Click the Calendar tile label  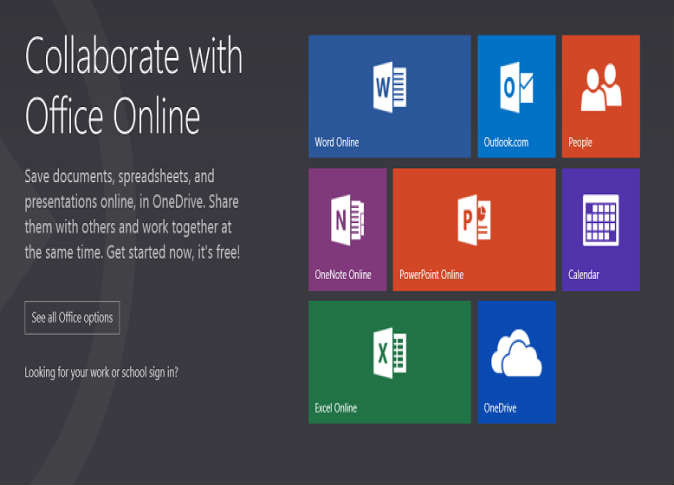coord(583,275)
